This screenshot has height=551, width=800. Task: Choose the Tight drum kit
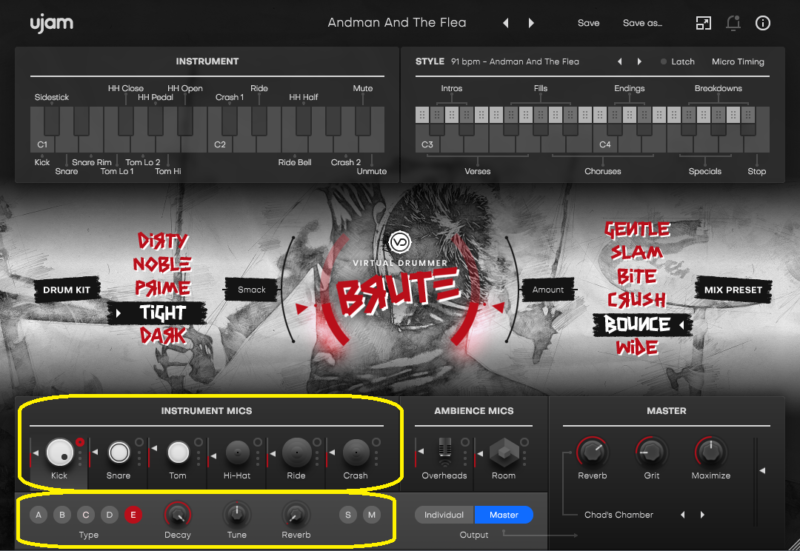(157, 313)
